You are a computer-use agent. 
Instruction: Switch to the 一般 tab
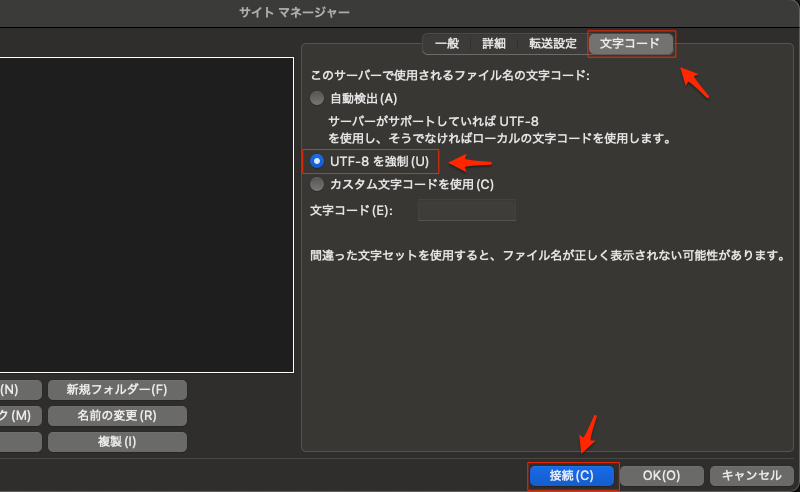click(447, 44)
